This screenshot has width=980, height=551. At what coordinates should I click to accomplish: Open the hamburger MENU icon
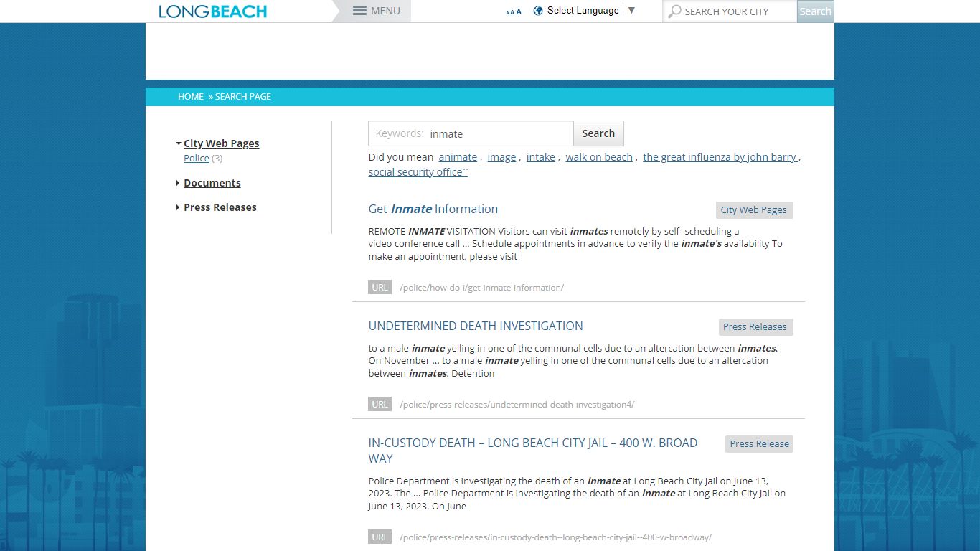pyautogui.click(x=360, y=11)
